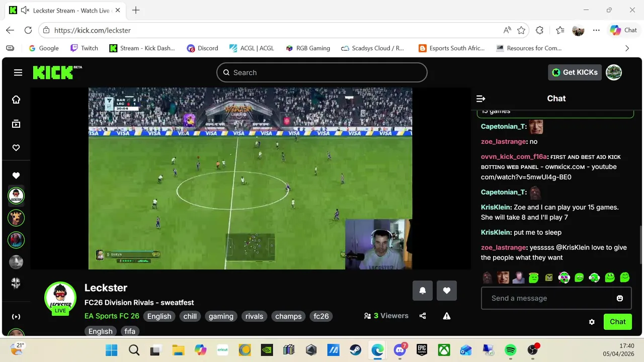This screenshot has width=644, height=362.
Task: Send message with green Chat button
Action: (618, 322)
